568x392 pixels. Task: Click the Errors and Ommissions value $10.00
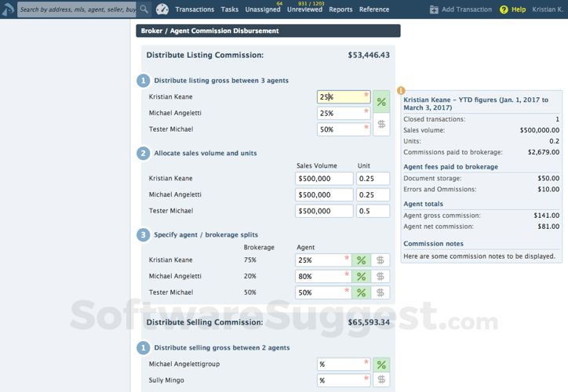click(548, 189)
